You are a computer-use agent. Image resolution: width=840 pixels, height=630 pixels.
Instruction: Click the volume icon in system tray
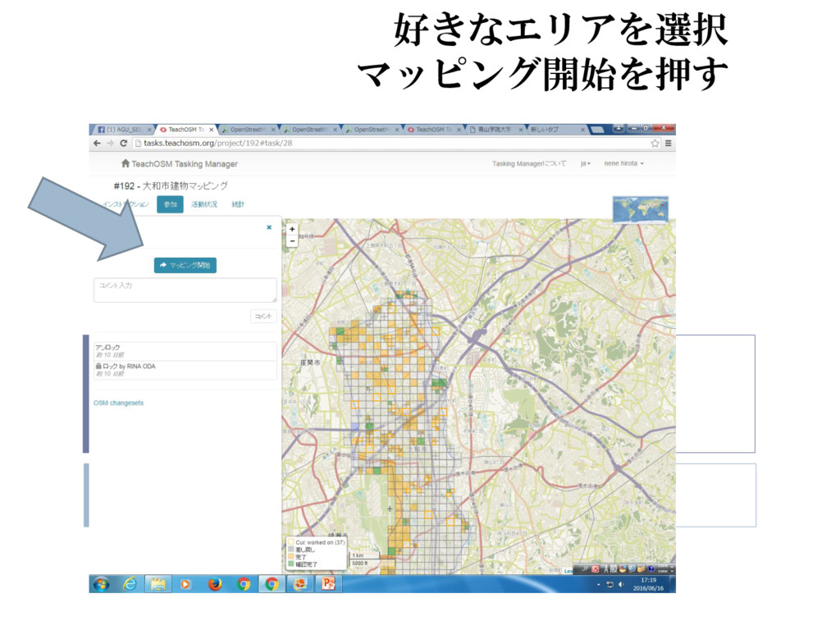[x=621, y=584]
